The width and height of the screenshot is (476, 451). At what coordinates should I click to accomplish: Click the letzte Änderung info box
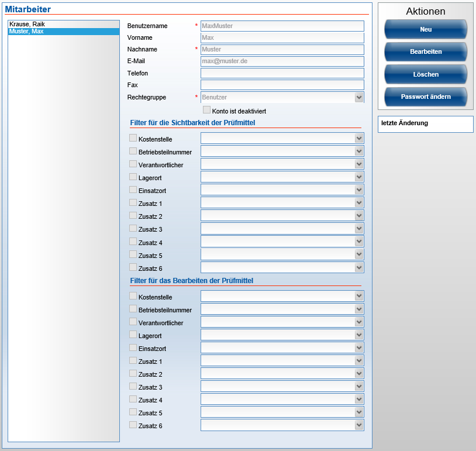click(x=426, y=124)
